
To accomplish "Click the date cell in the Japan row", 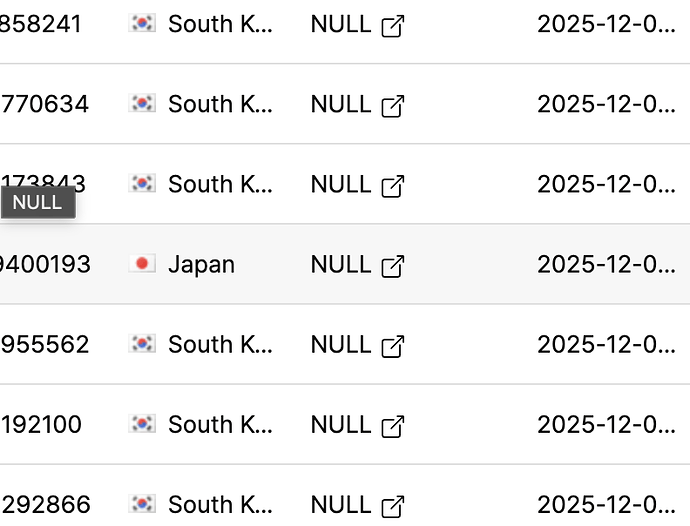I will tap(606, 264).
